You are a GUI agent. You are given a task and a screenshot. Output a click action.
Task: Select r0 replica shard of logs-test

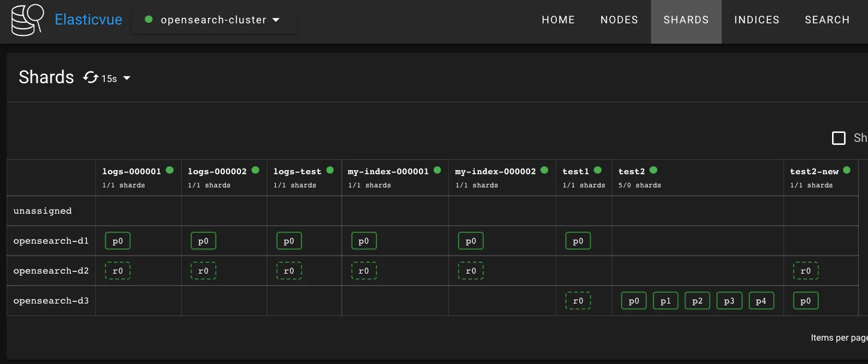(x=289, y=271)
